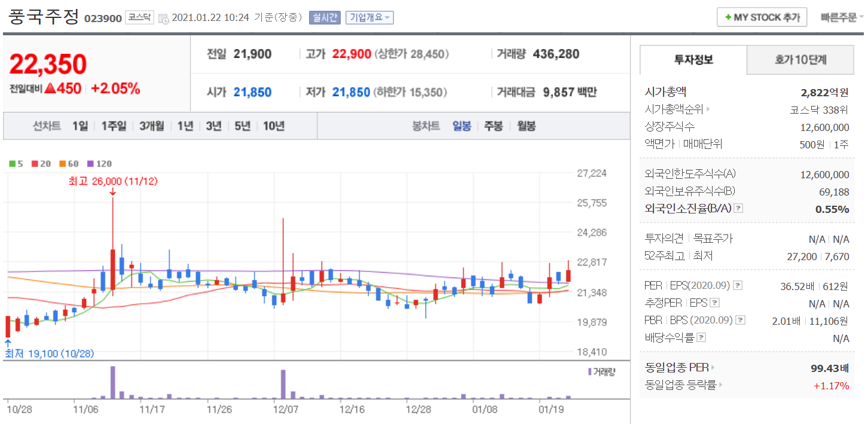Click the MY STOCK 추가 button
Image resolution: width=868 pixels, height=424 pixels.
pos(762,17)
